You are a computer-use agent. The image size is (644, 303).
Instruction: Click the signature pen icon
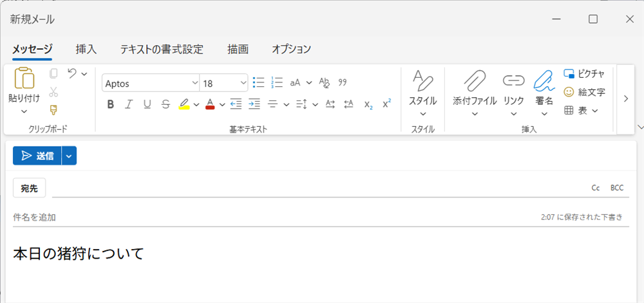pos(545,80)
